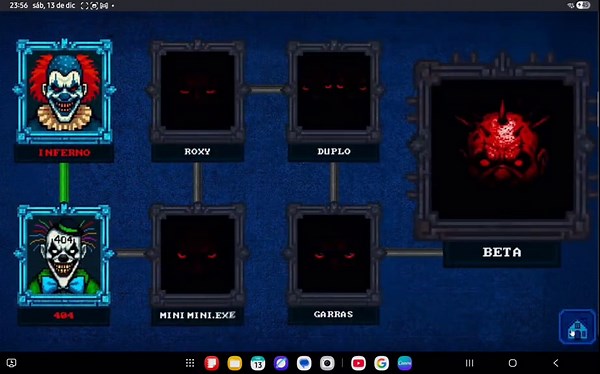Launch YouTube from the taskbar

click(x=358, y=363)
